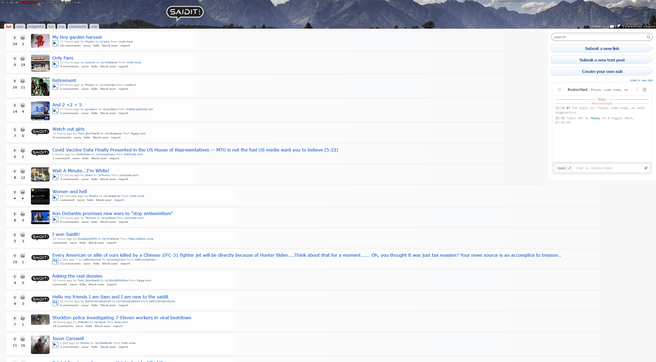Screen dimensions: 656x362
Task: Expand media preview for 'Only Fans'
Action: pos(55,64)
